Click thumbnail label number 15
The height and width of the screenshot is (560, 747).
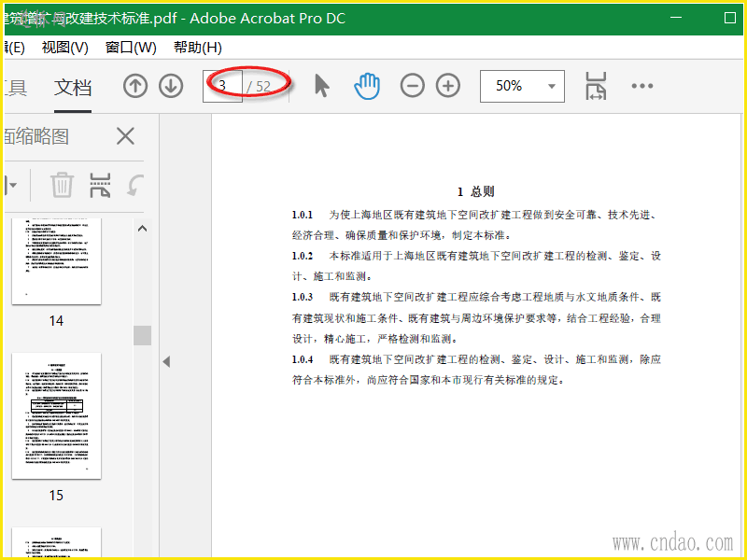click(x=56, y=496)
